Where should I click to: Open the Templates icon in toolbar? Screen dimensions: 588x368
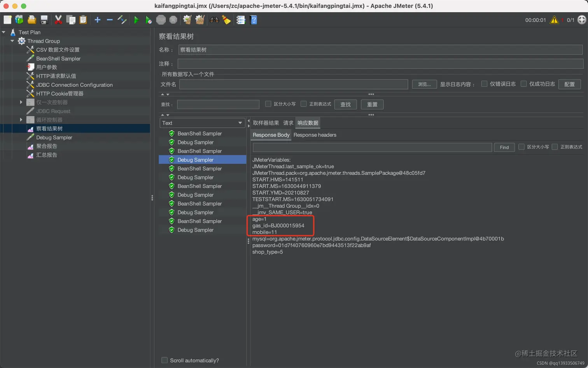(x=19, y=19)
